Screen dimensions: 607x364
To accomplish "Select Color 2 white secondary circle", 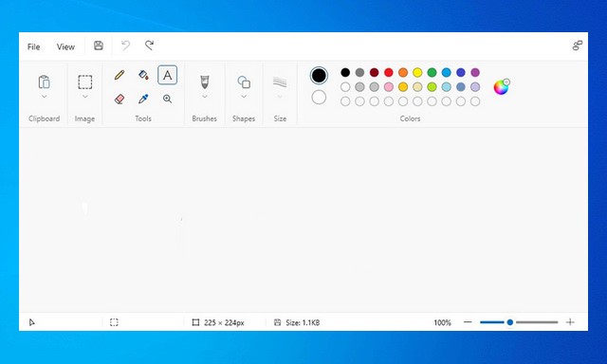I will [319, 98].
